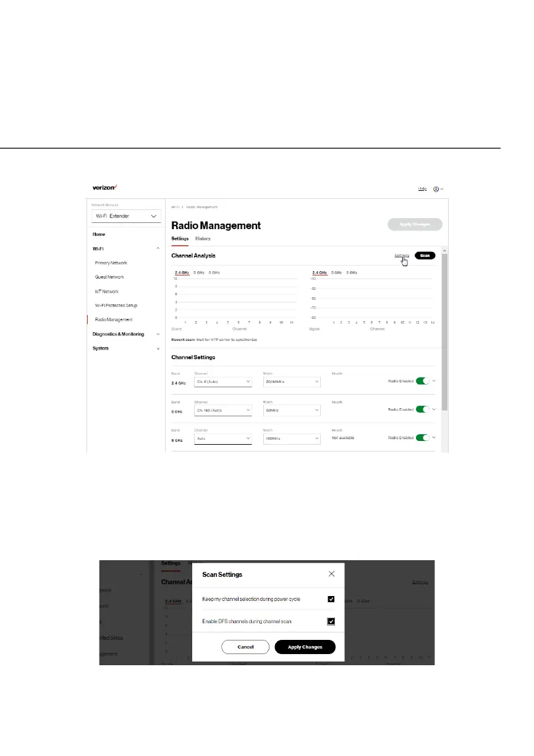Open the Channel Analysis Settings link
The height and width of the screenshot is (756, 534).
click(x=402, y=255)
